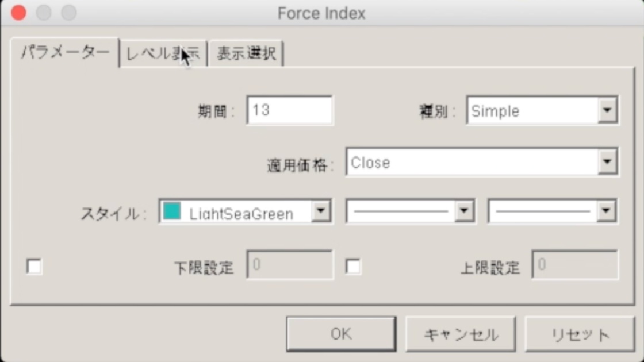Confirm with the OK button
Viewport: 644px width, 362px height.
(342, 334)
